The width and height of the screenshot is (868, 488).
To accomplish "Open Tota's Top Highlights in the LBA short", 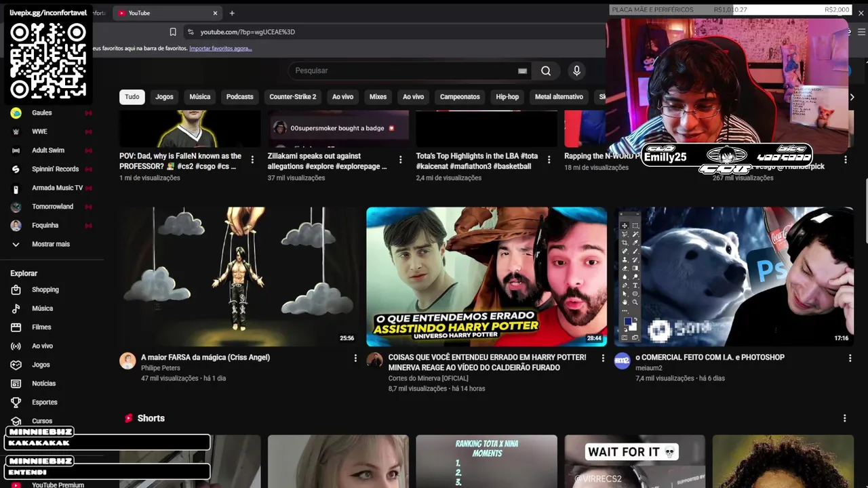I will click(x=477, y=161).
